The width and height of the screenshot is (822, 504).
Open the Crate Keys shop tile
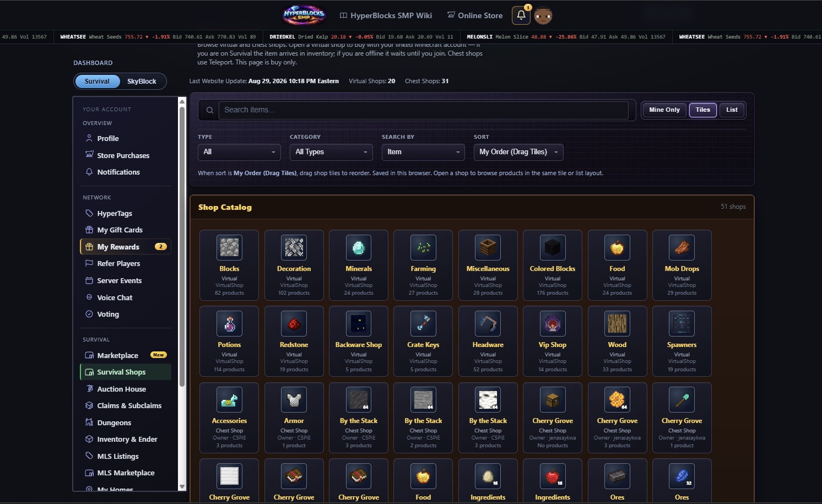pos(423,342)
